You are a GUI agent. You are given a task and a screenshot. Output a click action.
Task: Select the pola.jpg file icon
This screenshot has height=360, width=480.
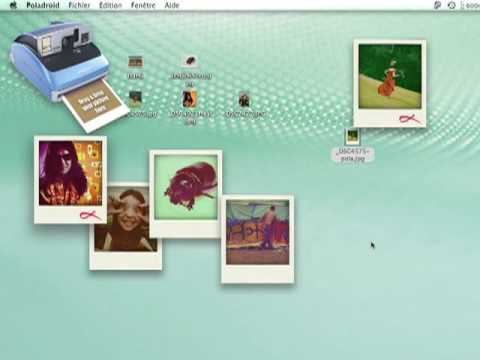[353, 137]
